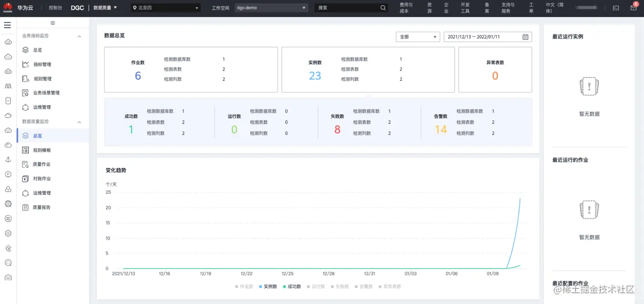Click the 成功数 value 1
This screenshot has width=644, height=304.
point(131,130)
